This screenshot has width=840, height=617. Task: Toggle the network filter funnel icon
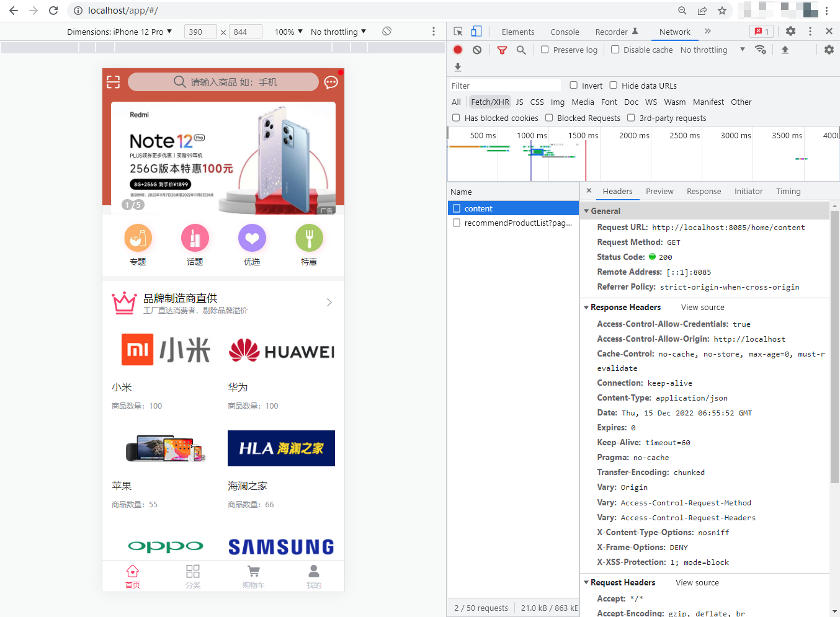pos(502,50)
